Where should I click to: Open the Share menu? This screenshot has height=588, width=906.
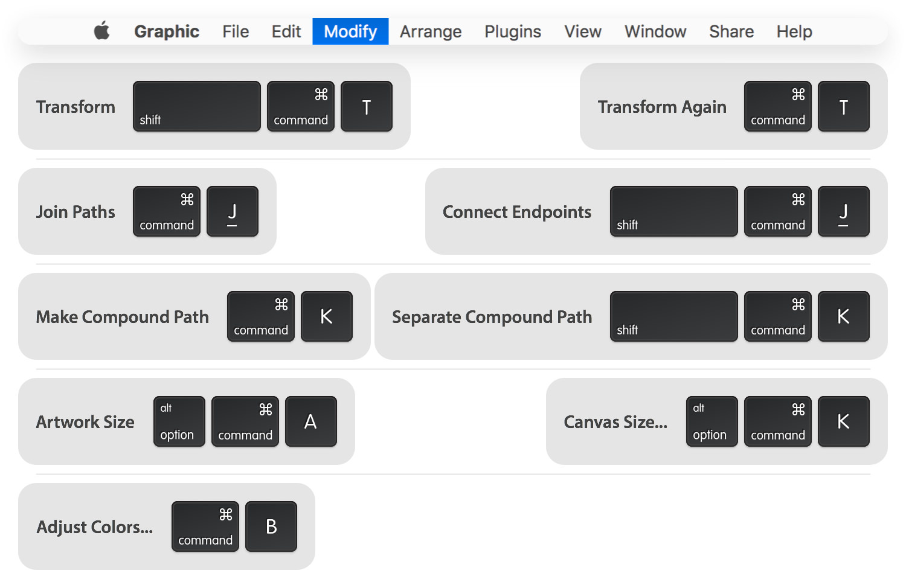[731, 31]
